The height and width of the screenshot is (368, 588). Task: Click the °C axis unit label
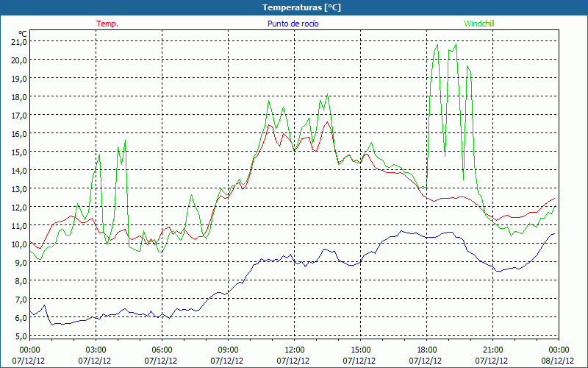(x=23, y=33)
